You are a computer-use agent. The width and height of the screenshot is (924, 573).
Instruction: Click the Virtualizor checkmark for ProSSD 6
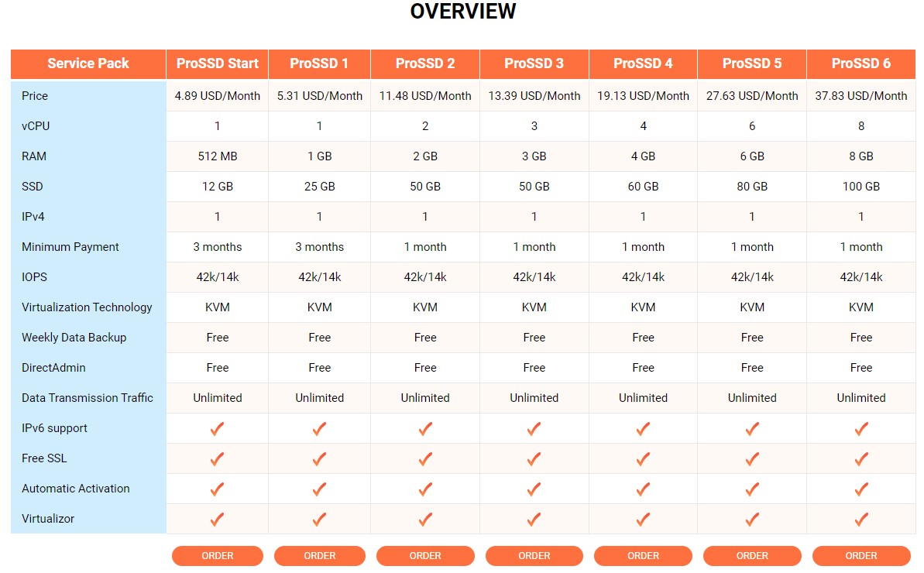(x=861, y=519)
